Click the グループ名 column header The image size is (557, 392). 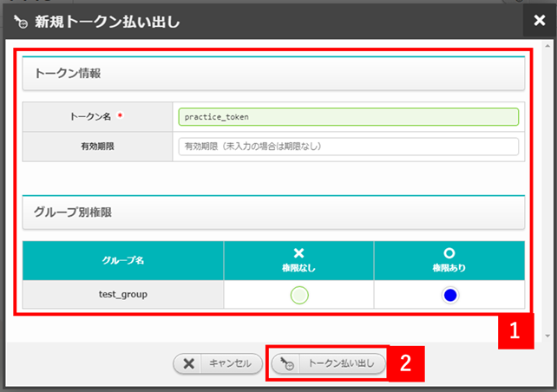coord(123,260)
